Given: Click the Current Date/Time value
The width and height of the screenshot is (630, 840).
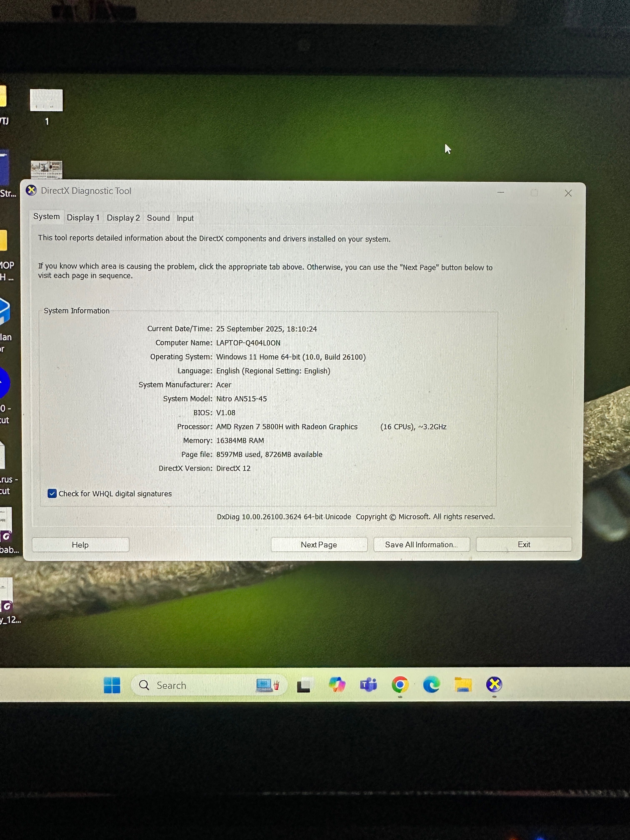Looking at the screenshot, I should coord(266,329).
